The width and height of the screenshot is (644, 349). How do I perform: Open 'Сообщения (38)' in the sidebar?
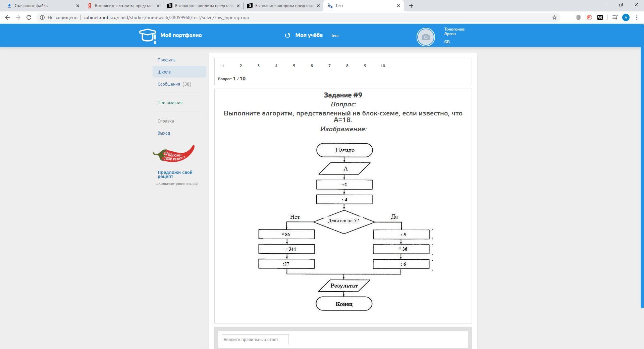click(174, 84)
